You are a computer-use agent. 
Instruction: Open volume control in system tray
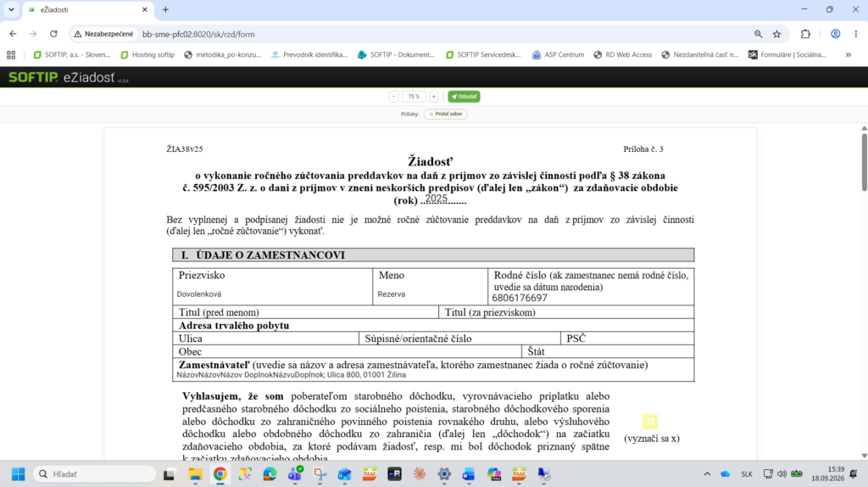[x=782, y=474]
